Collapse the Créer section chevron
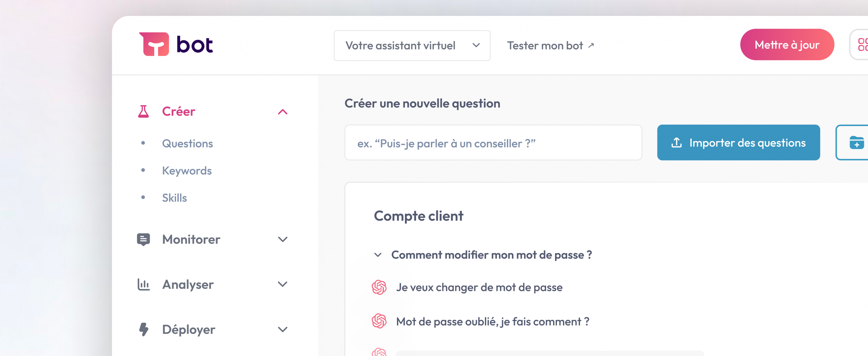The image size is (868, 356). 283,112
